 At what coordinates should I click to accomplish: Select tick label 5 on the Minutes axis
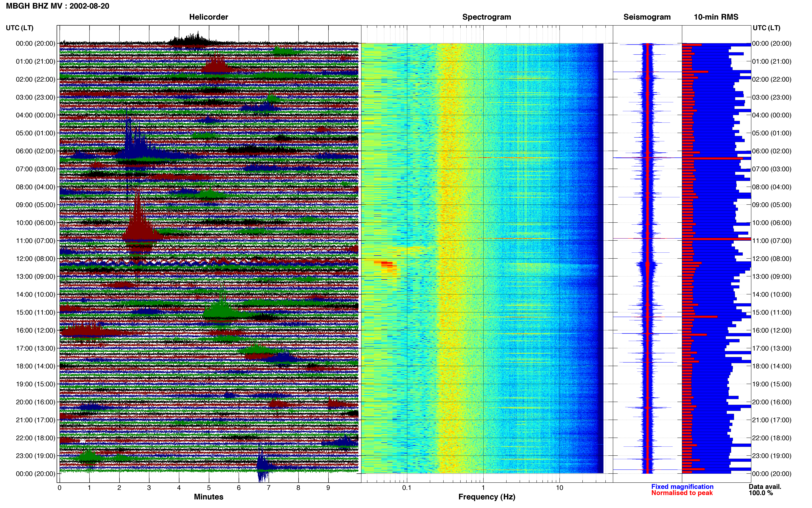tap(209, 488)
